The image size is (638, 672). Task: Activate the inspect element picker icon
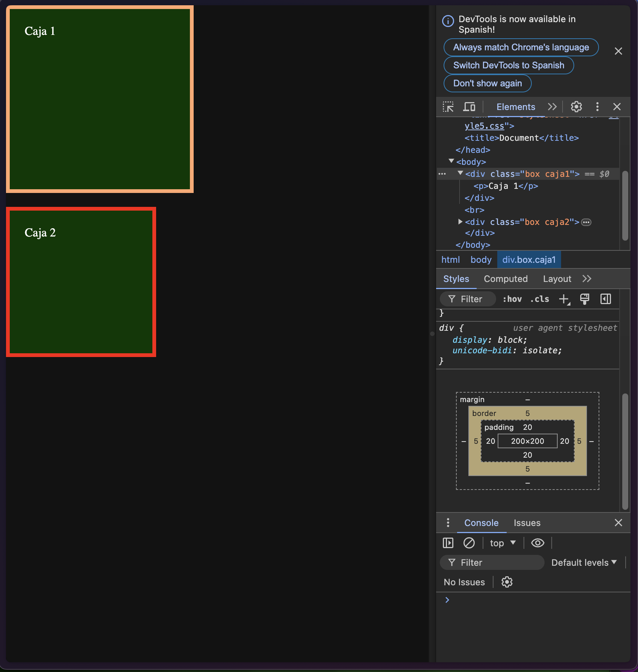[448, 107]
